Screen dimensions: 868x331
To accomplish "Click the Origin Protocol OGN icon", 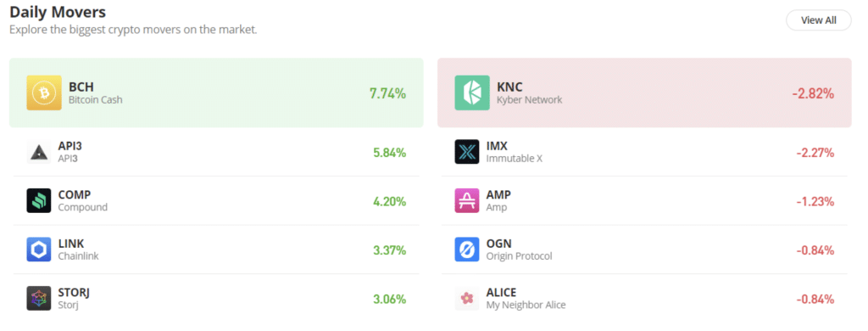I will coord(467,250).
